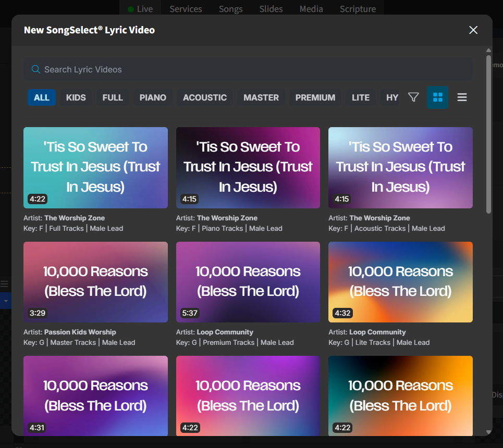Select the KIDS filter chip
Image resolution: width=503 pixels, height=448 pixels.
click(76, 97)
